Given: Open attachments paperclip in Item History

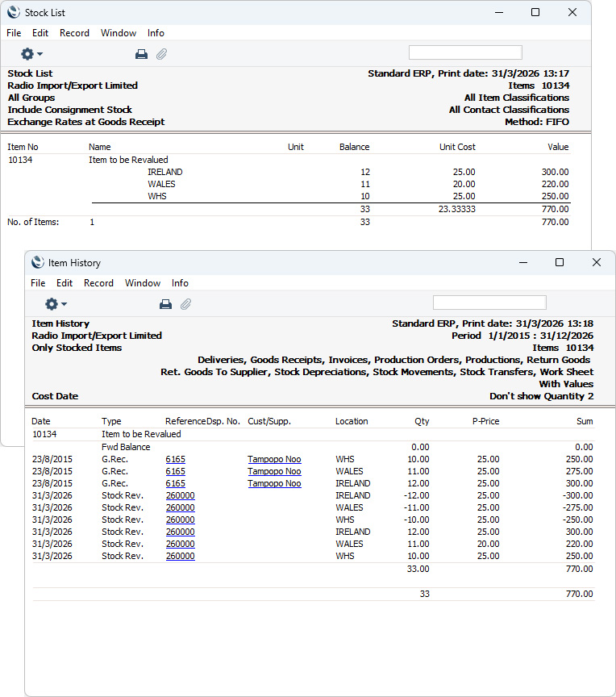Looking at the screenshot, I should click(185, 304).
